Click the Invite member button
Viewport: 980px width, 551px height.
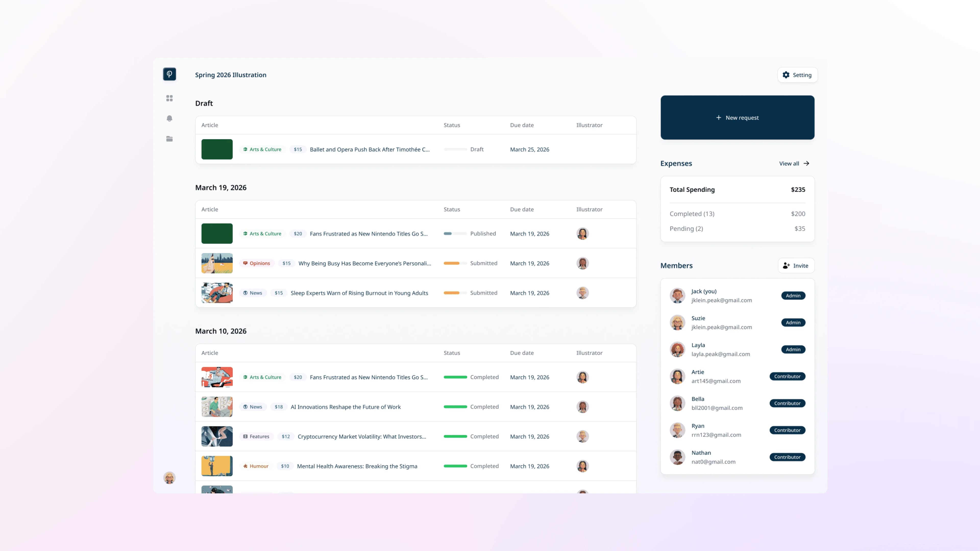pyautogui.click(x=796, y=265)
